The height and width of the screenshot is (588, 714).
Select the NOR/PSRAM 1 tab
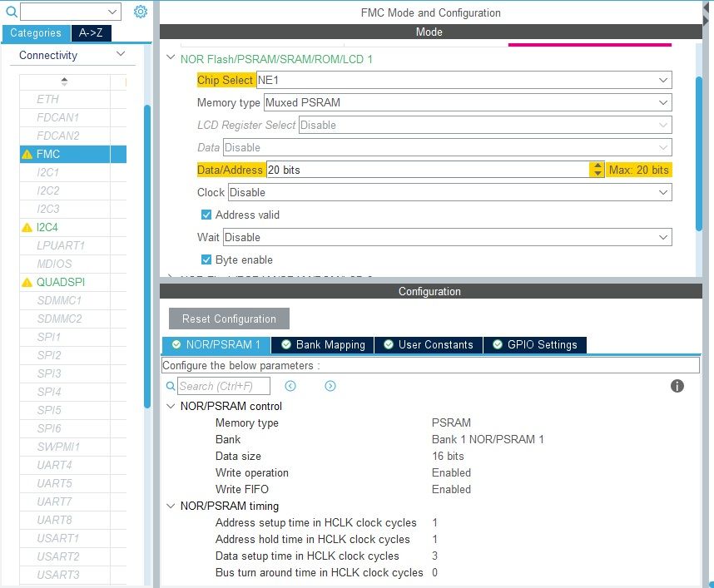pos(216,344)
